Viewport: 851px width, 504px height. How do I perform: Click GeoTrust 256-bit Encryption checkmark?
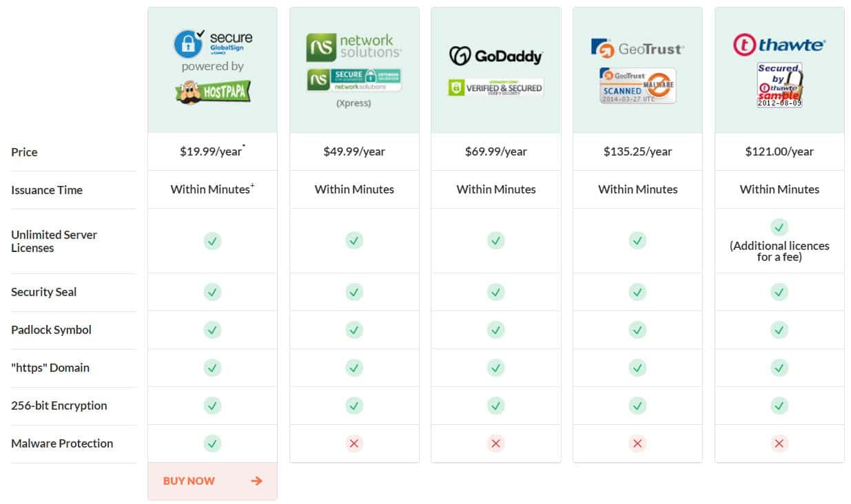pyautogui.click(x=637, y=406)
